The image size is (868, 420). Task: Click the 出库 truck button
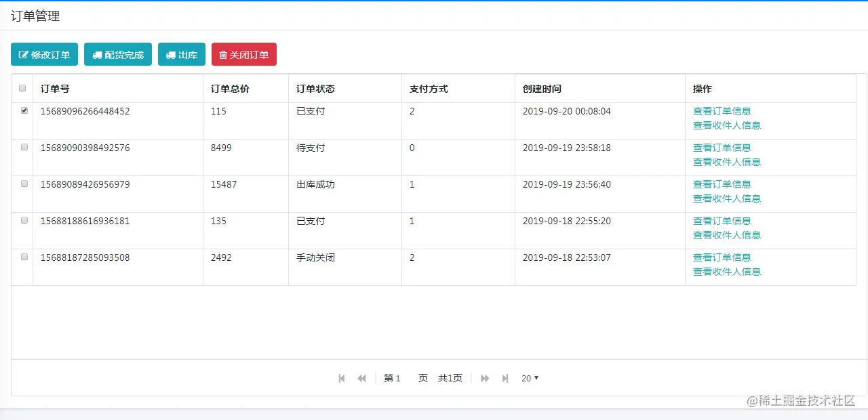[182, 55]
